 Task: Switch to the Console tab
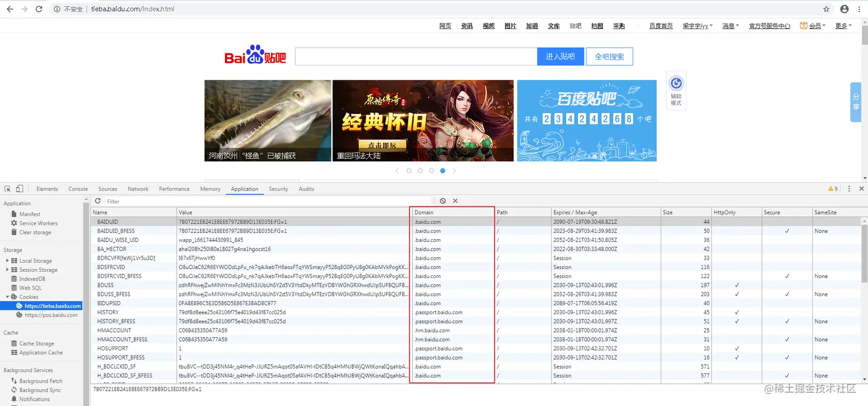pyautogui.click(x=78, y=189)
